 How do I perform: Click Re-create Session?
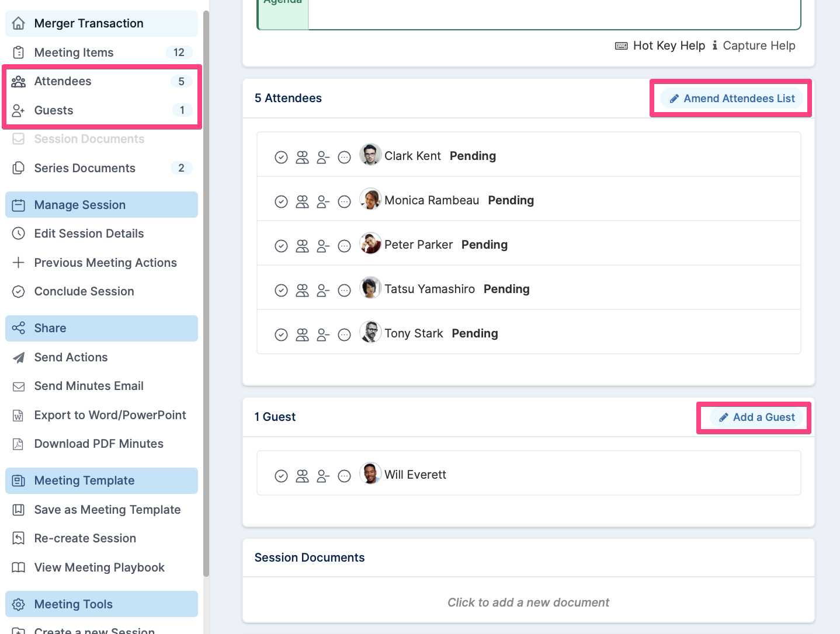pyautogui.click(x=102, y=538)
